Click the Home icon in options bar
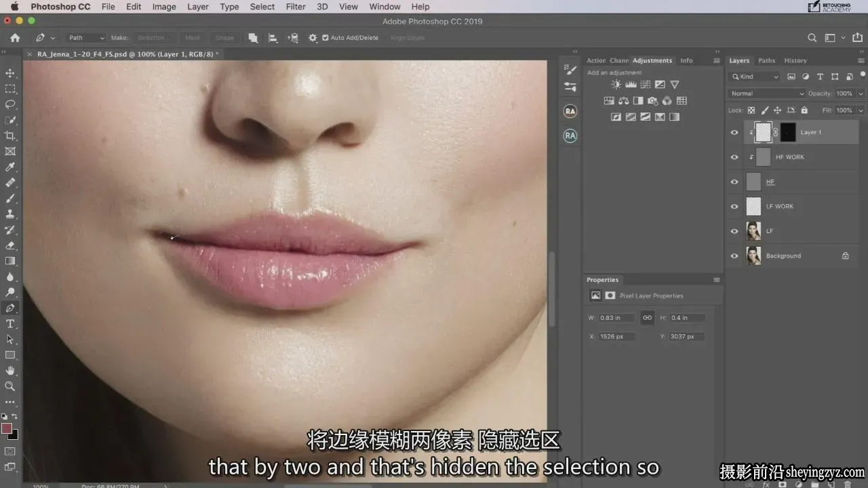868x488 pixels. coord(15,38)
